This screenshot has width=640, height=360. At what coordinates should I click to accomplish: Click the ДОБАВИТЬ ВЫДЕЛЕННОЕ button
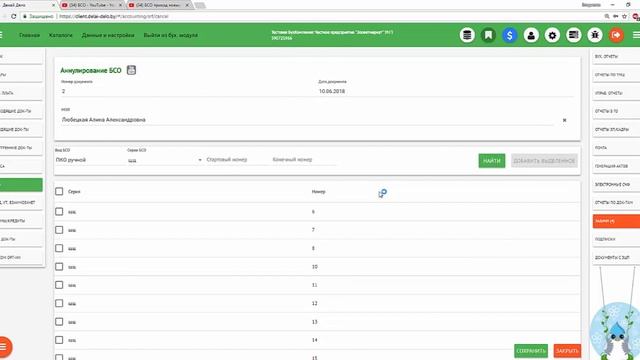(544, 161)
